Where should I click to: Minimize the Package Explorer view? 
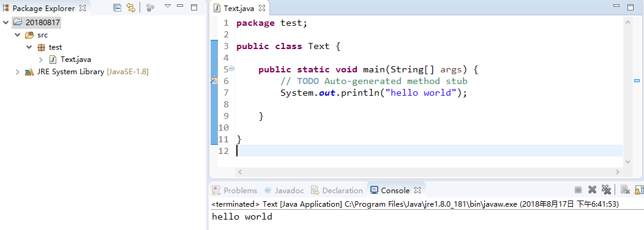tap(180, 6)
